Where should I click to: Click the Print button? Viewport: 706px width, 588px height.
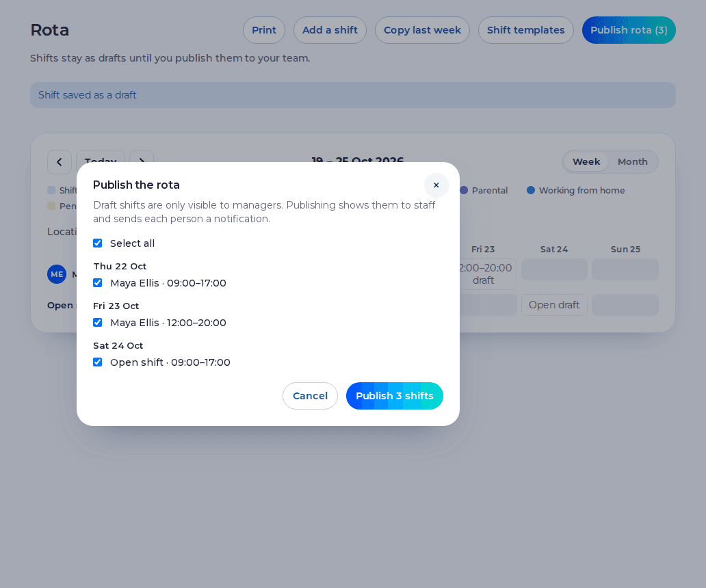pos(264,30)
